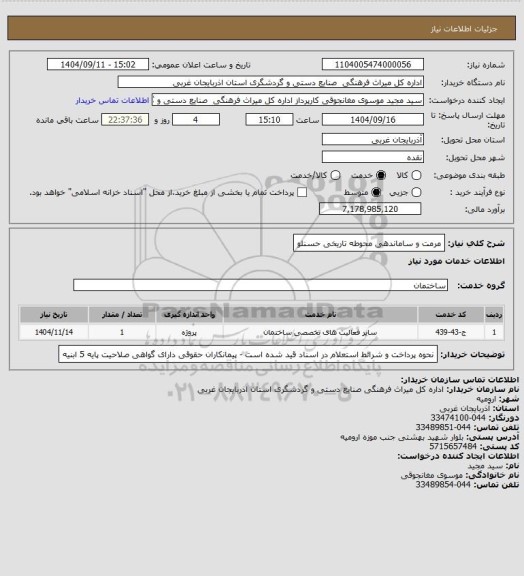The height and width of the screenshot is (576, 524).
Task: Click delivery city field نقده
Action: 373,157
